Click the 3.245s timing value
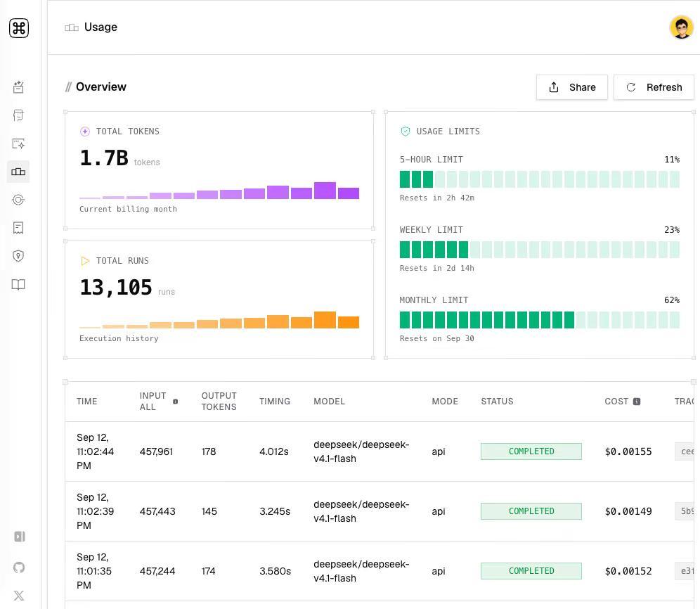Image resolution: width=700 pixels, height=609 pixels. pyautogui.click(x=275, y=511)
